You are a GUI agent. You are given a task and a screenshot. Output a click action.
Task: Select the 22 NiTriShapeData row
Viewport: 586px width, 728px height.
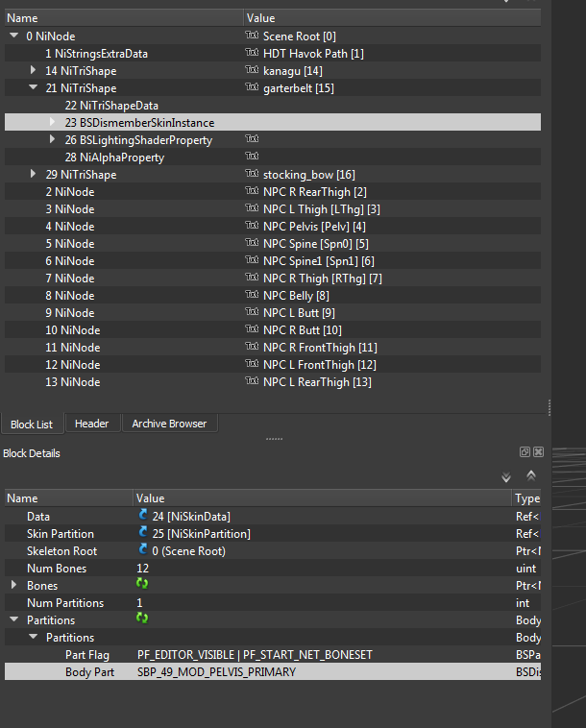coord(273,106)
